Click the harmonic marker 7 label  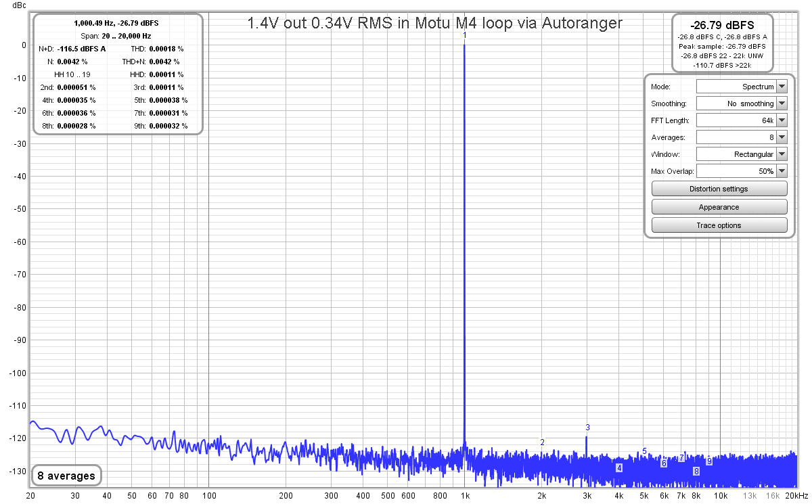pos(681,458)
